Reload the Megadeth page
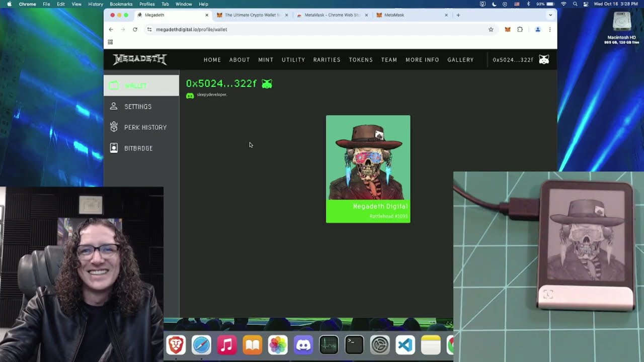This screenshot has height=362, width=644. 135,30
